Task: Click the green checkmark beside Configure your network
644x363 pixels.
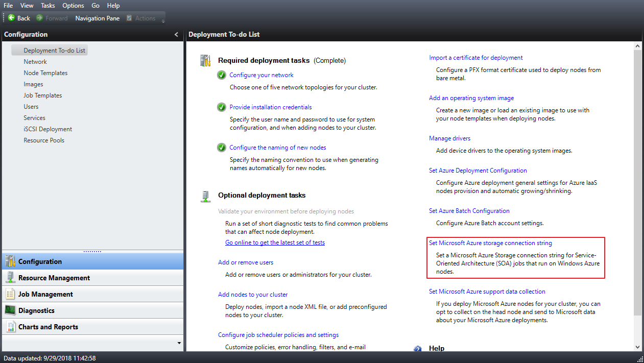Action: pyautogui.click(x=221, y=75)
